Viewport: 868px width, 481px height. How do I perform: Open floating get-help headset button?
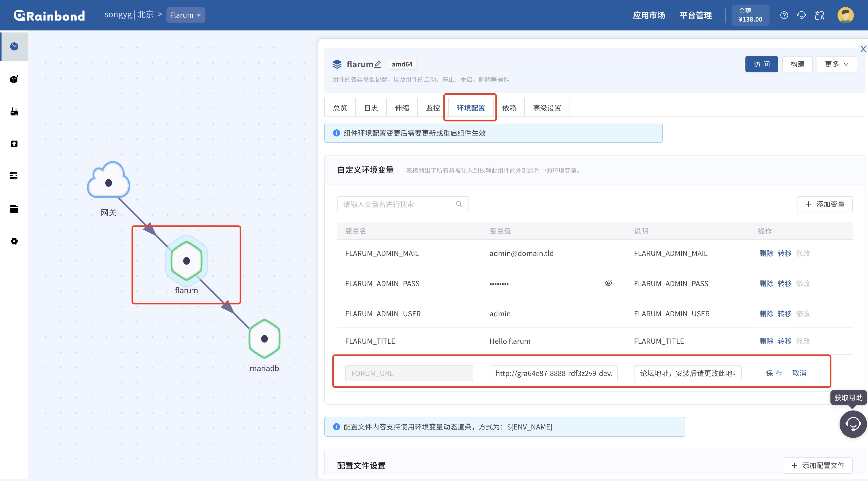click(x=853, y=424)
